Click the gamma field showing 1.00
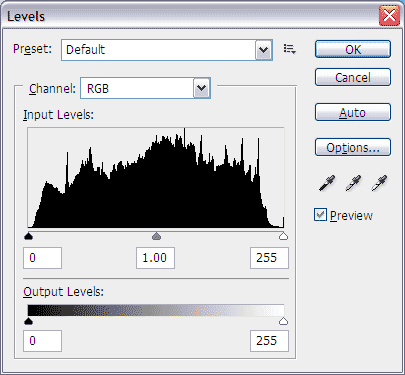This screenshot has width=405, height=375. pyautogui.click(x=155, y=258)
